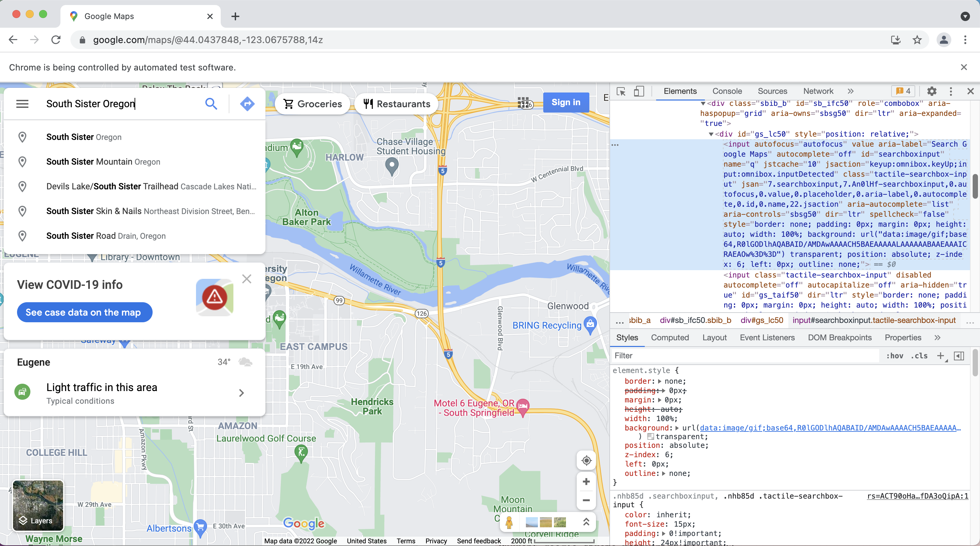Open the DevTools three-dot menu
Image resolution: width=980 pixels, height=546 pixels.
[x=951, y=91]
